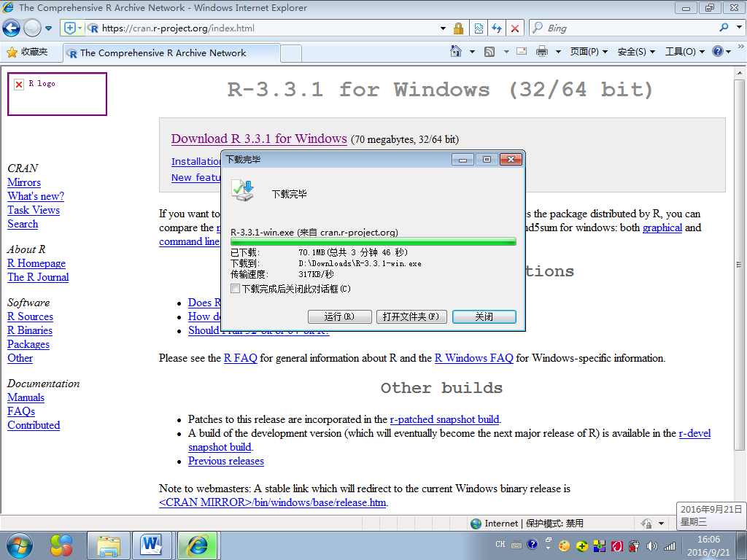Expand the address bar autocomplete dropdown

point(443,28)
